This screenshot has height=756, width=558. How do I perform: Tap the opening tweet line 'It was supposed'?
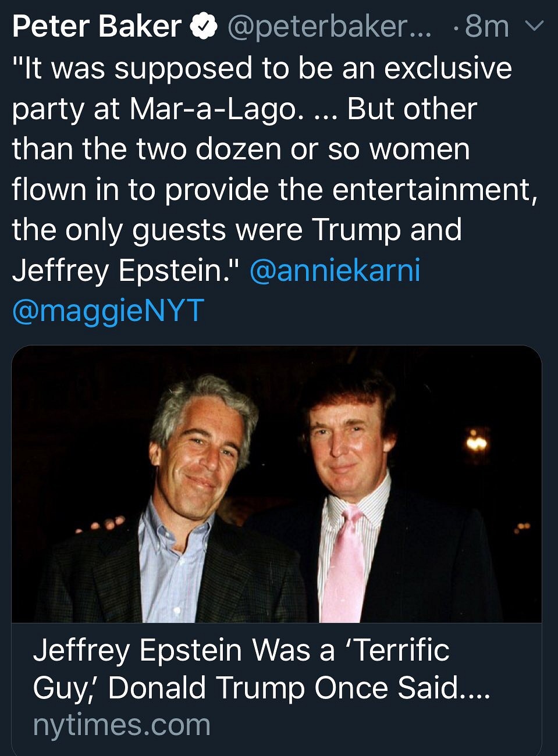click(x=262, y=68)
